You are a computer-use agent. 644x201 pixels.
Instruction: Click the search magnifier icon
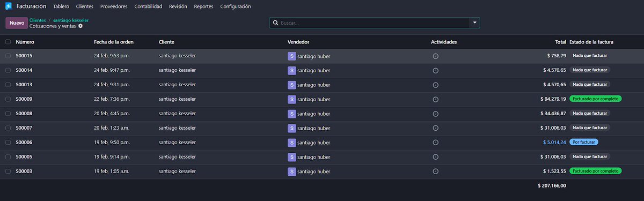[x=276, y=23]
